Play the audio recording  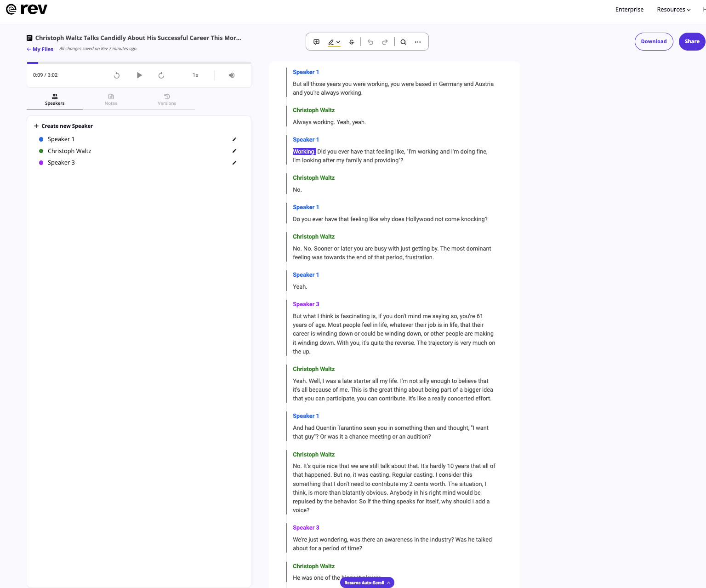pos(139,75)
